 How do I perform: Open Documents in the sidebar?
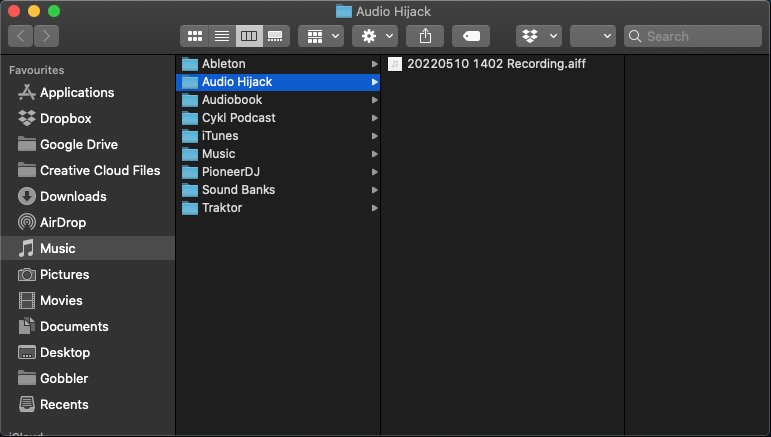coord(88,326)
